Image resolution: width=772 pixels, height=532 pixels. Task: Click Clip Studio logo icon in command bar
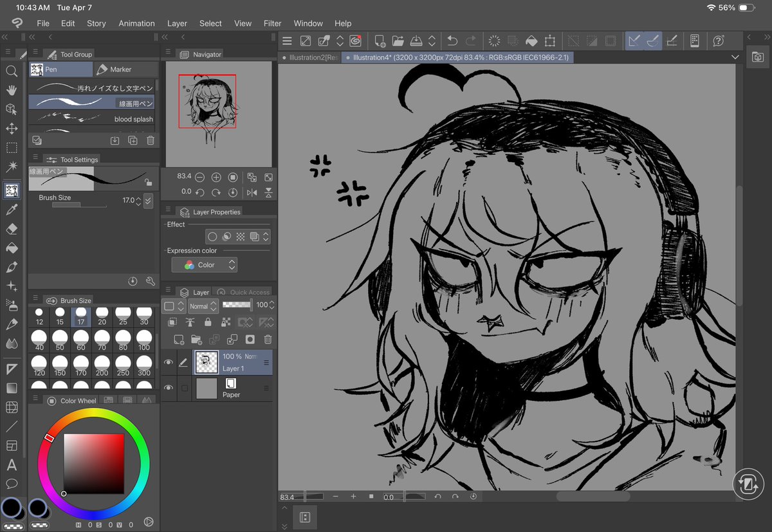[x=354, y=41]
